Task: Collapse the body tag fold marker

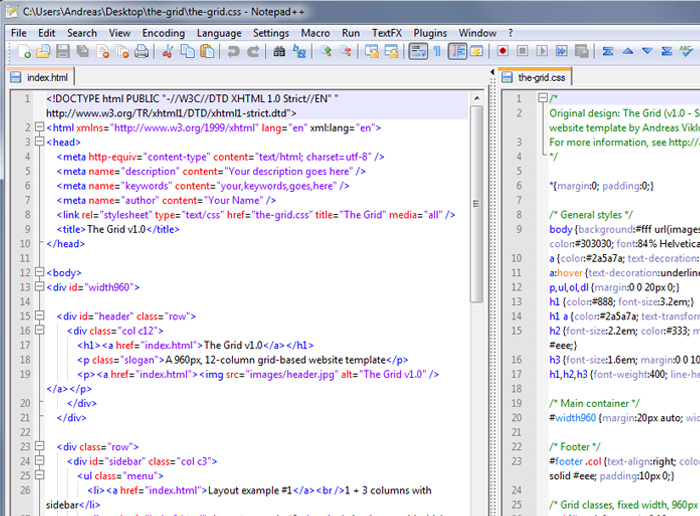Action: tap(40, 272)
